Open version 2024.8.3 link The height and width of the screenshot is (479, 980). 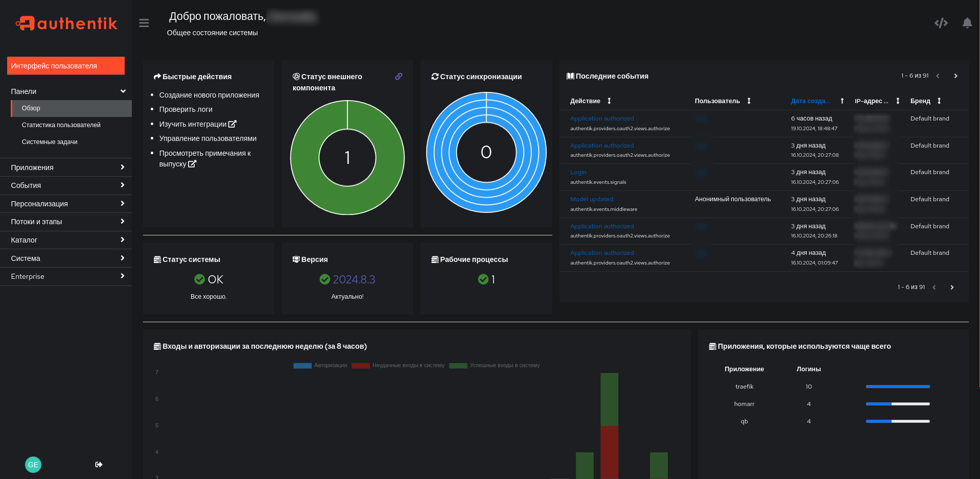coord(354,279)
